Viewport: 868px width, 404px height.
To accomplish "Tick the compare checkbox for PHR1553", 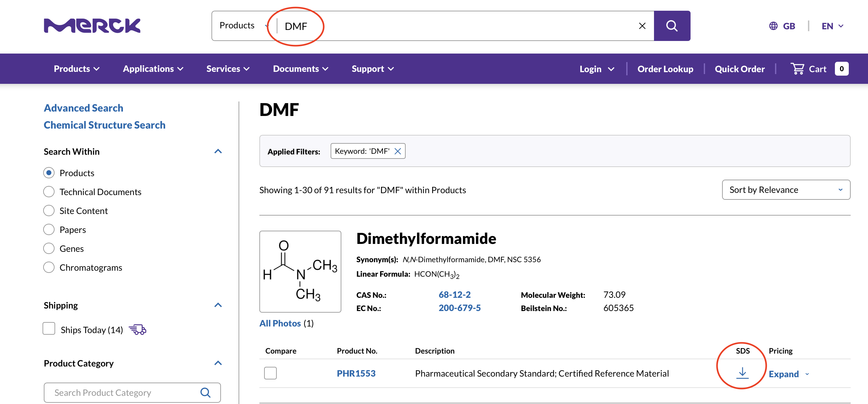I will pos(270,373).
